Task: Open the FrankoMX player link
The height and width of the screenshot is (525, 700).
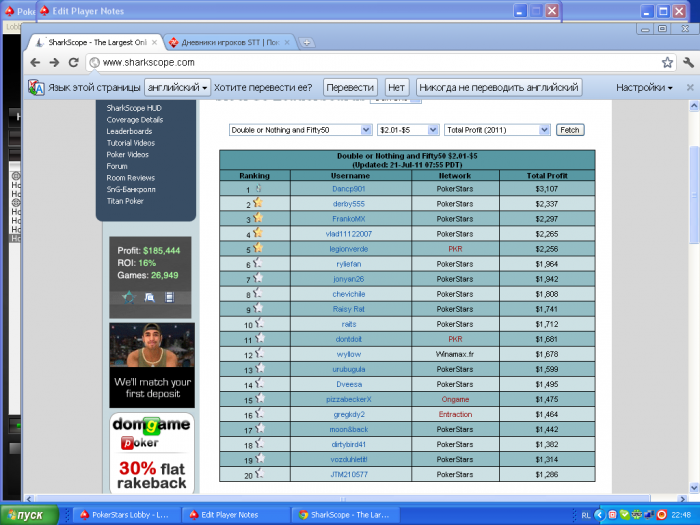Action: (x=349, y=219)
